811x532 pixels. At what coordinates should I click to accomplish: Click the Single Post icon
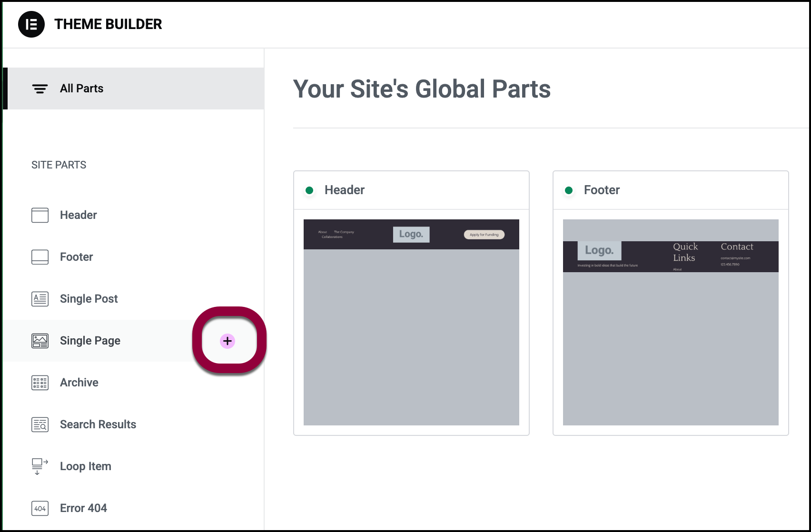(x=40, y=299)
